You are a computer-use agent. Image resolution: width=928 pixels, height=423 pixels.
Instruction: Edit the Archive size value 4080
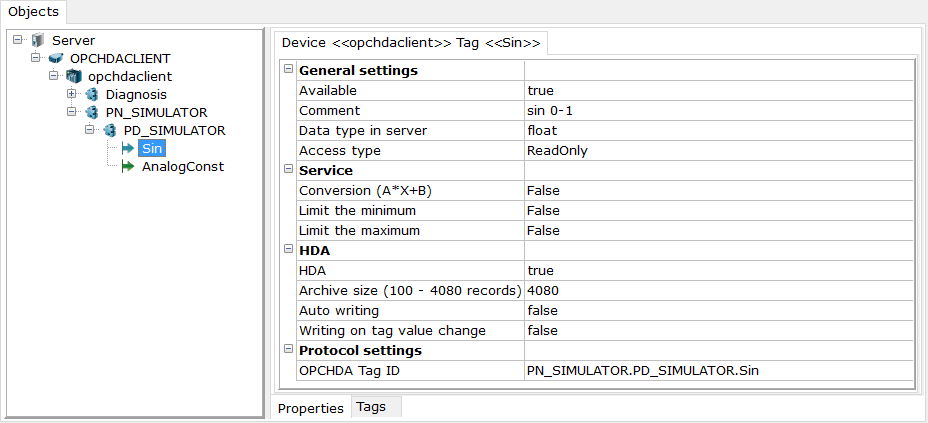718,290
